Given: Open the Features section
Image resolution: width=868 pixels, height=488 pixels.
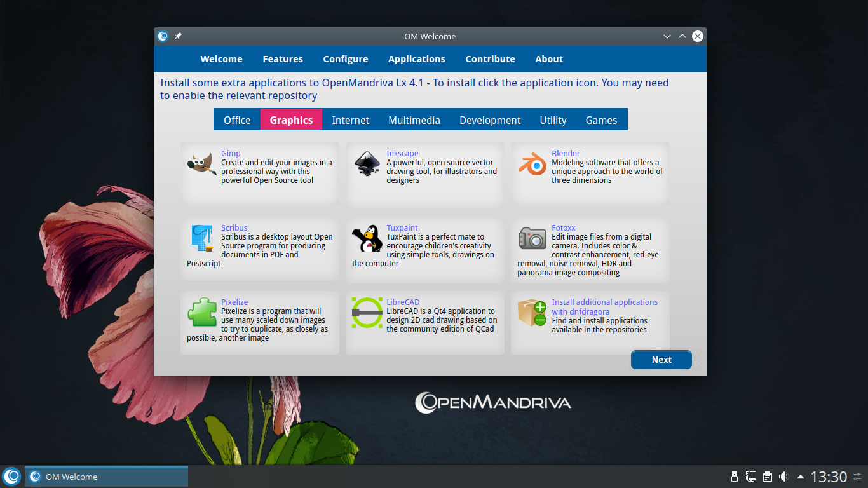Looking at the screenshot, I should [x=283, y=59].
